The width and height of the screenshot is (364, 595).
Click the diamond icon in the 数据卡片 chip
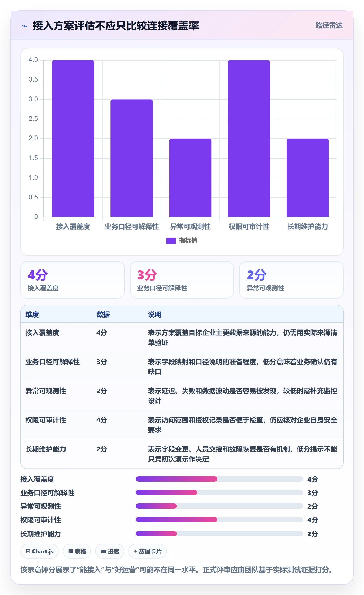(x=135, y=551)
